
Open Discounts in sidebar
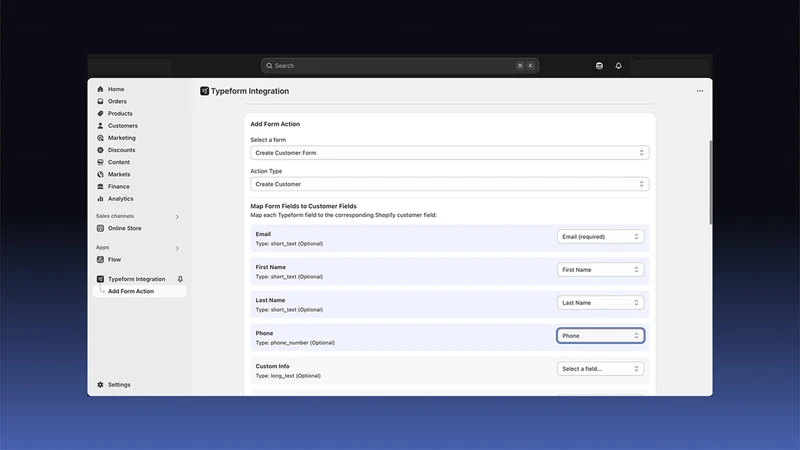click(121, 150)
